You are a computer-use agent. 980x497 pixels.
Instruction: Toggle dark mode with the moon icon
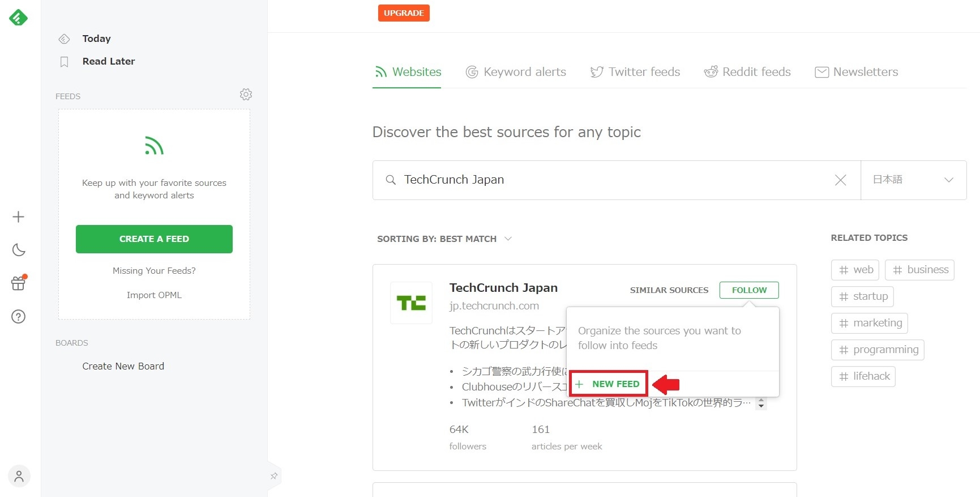[19, 250]
